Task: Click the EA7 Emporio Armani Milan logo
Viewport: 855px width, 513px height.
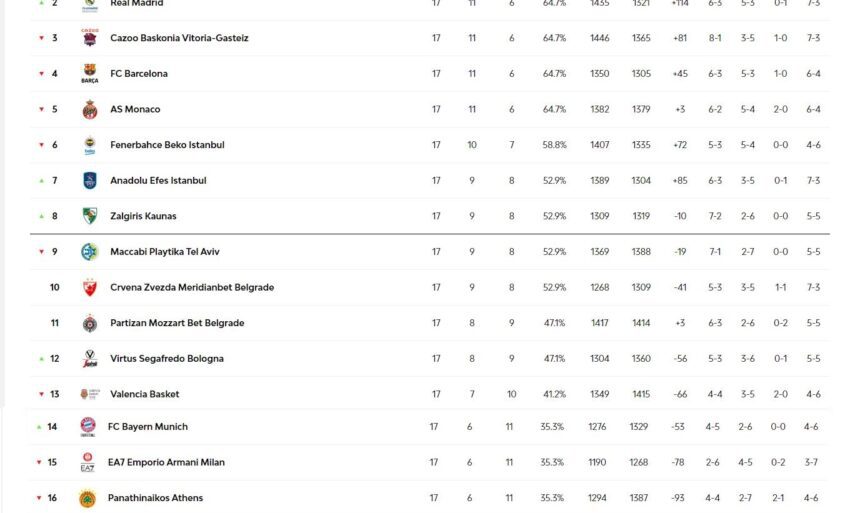Action: pos(88,462)
